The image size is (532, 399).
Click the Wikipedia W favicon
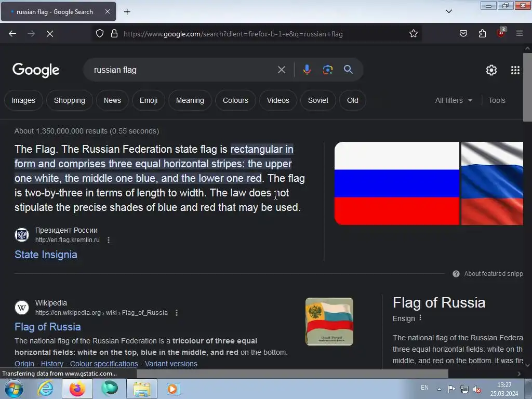(x=22, y=308)
